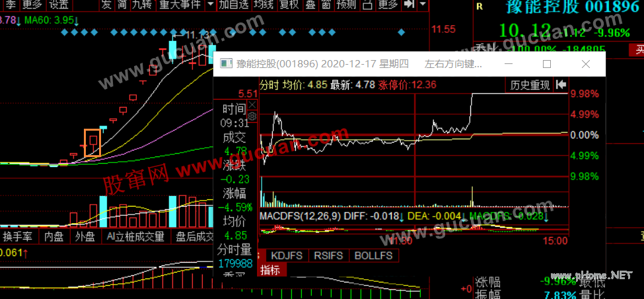Click the 季 period button in toolbar
This screenshot has height=299, width=644.
click(x=9, y=5)
